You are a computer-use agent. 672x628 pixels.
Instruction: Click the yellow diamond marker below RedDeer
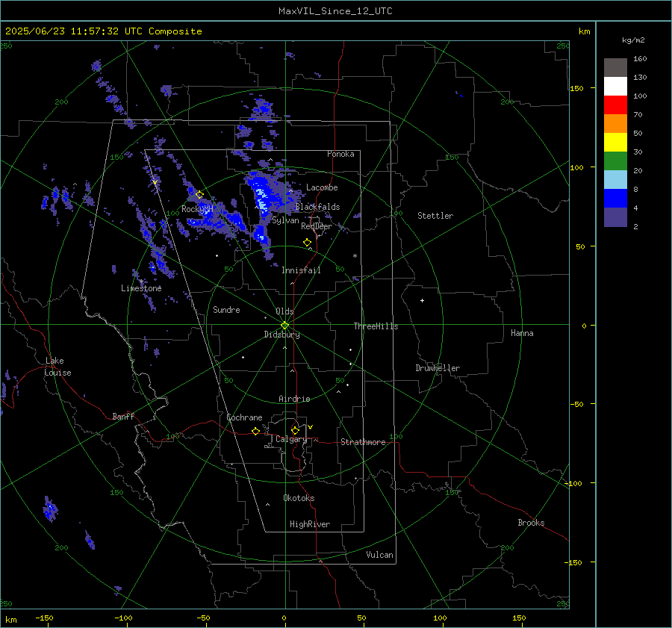(x=307, y=243)
